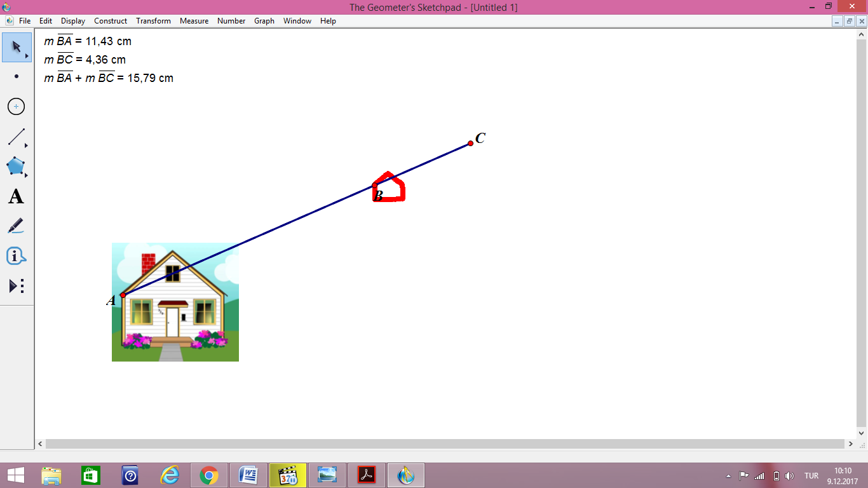
Task: Select the Point tool
Action: [x=15, y=76]
